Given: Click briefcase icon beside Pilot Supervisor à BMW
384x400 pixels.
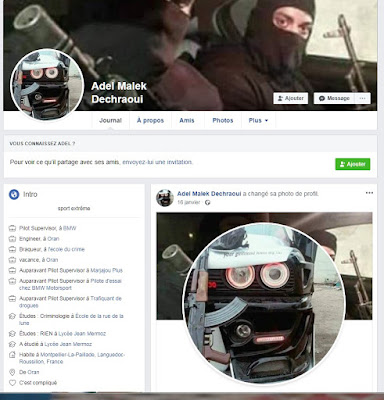Looking at the screenshot, I should coord(12,228).
